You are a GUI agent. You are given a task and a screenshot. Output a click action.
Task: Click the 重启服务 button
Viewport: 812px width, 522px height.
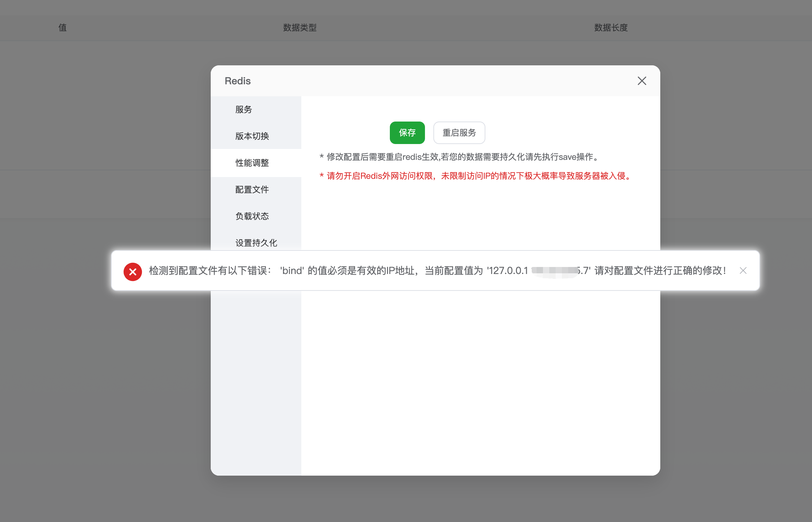459,133
